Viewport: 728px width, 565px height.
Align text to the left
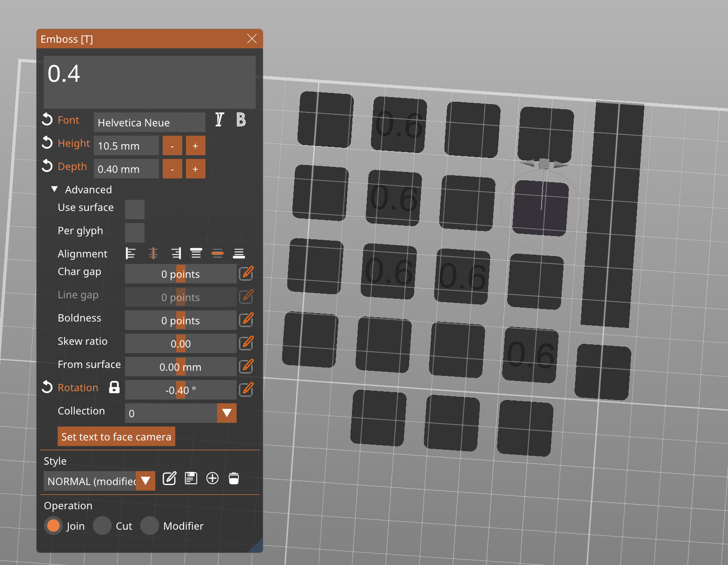(131, 253)
